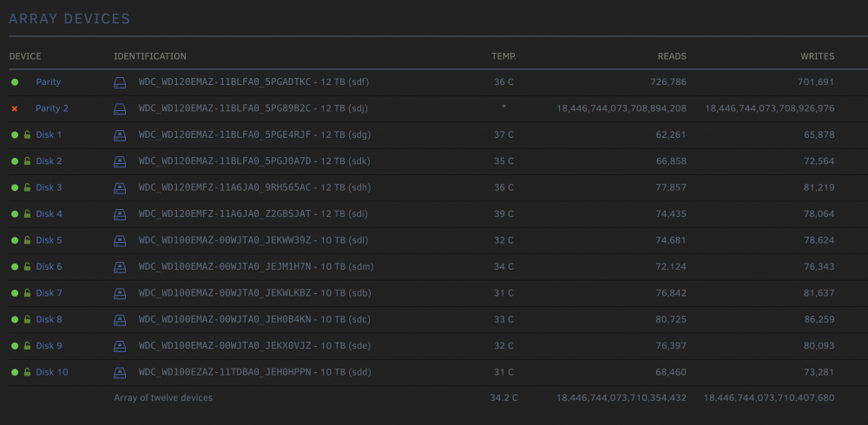Click the red X status icon for Parity 2
The width and height of the screenshot is (868, 425).
click(15, 109)
